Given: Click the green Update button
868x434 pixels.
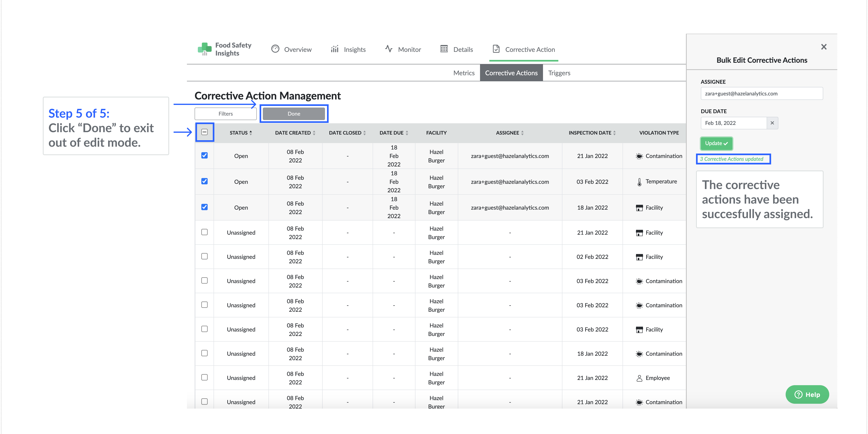Looking at the screenshot, I should pyautogui.click(x=716, y=143).
